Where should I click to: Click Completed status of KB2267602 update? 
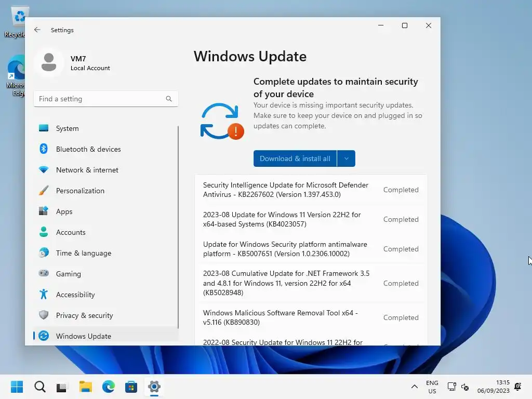pos(401,190)
